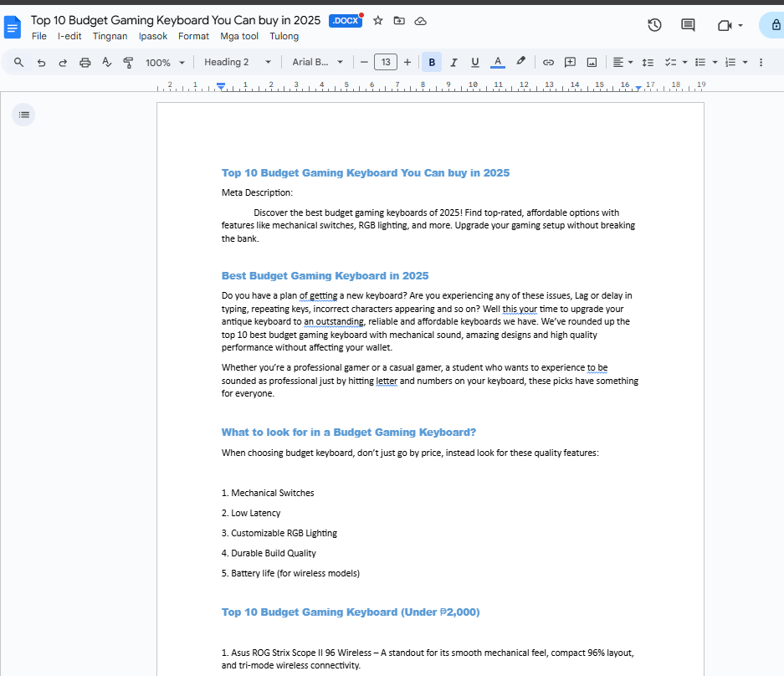
Task: Open the Google Docs home icon
Action: tap(12, 27)
